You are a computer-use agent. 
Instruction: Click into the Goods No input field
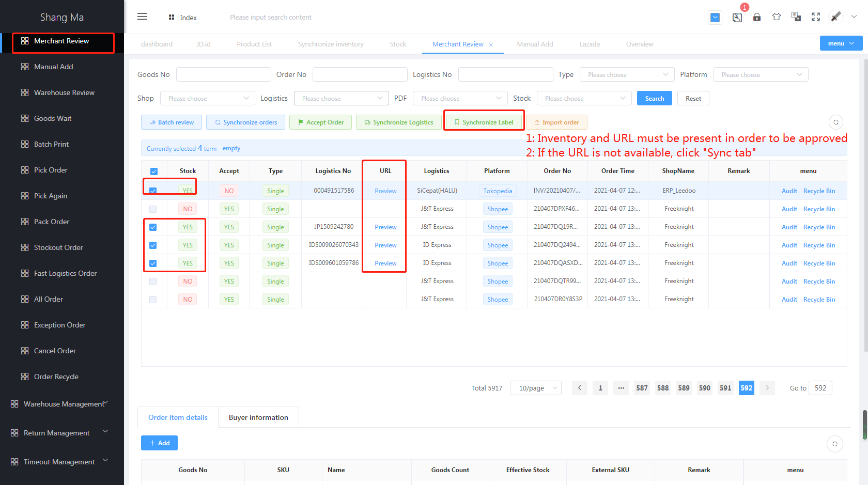click(x=223, y=74)
